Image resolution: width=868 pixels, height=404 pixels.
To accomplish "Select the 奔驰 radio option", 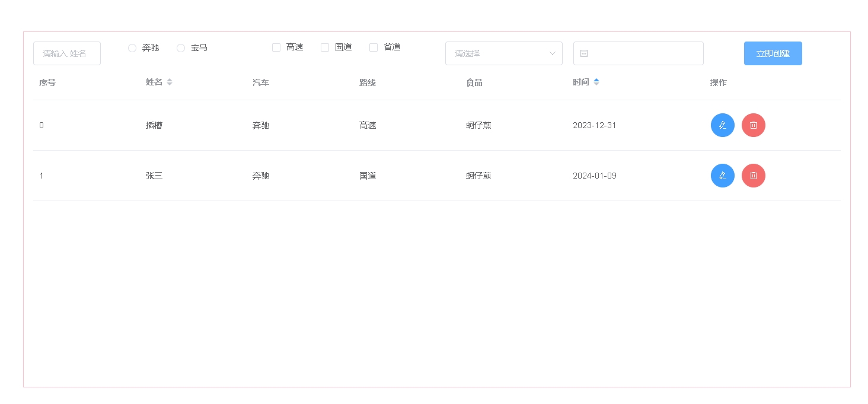I will pyautogui.click(x=132, y=47).
